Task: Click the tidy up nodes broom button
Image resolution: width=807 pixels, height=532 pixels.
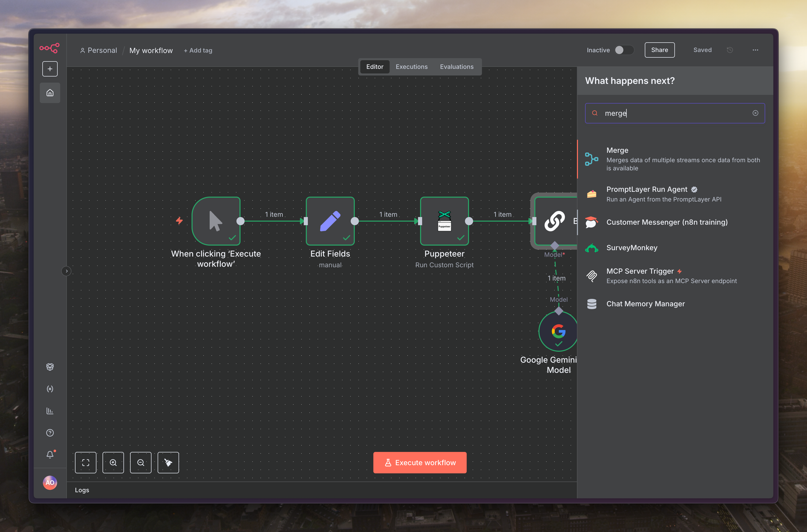Action: point(168,462)
